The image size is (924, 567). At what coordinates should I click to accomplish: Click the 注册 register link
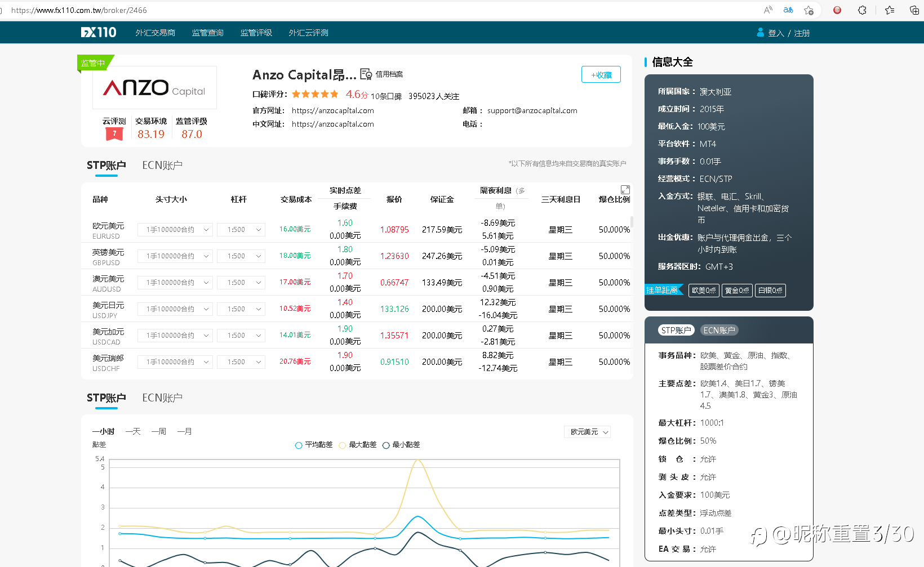[802, 33]
